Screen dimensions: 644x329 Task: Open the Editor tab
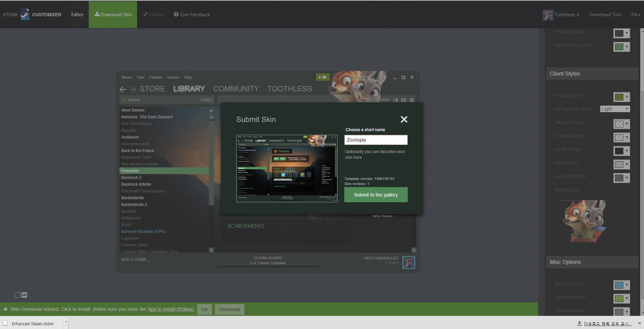click(77, 14)
